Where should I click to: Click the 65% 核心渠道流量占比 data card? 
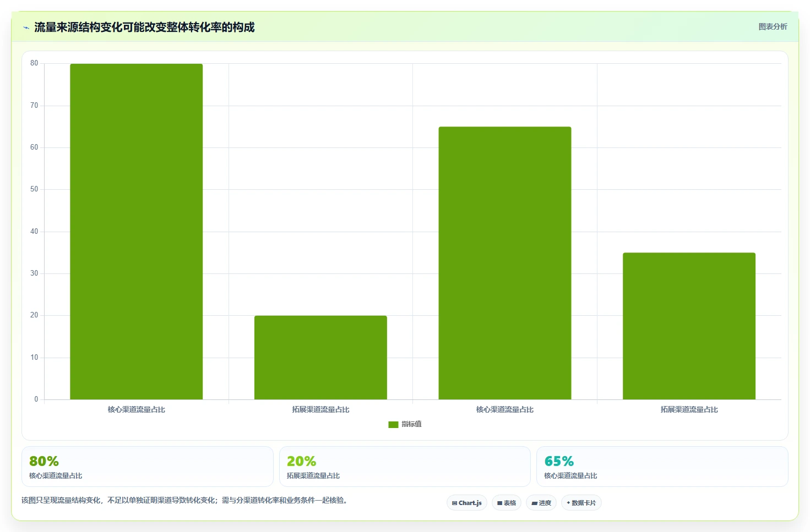click(x=662, y=467)
